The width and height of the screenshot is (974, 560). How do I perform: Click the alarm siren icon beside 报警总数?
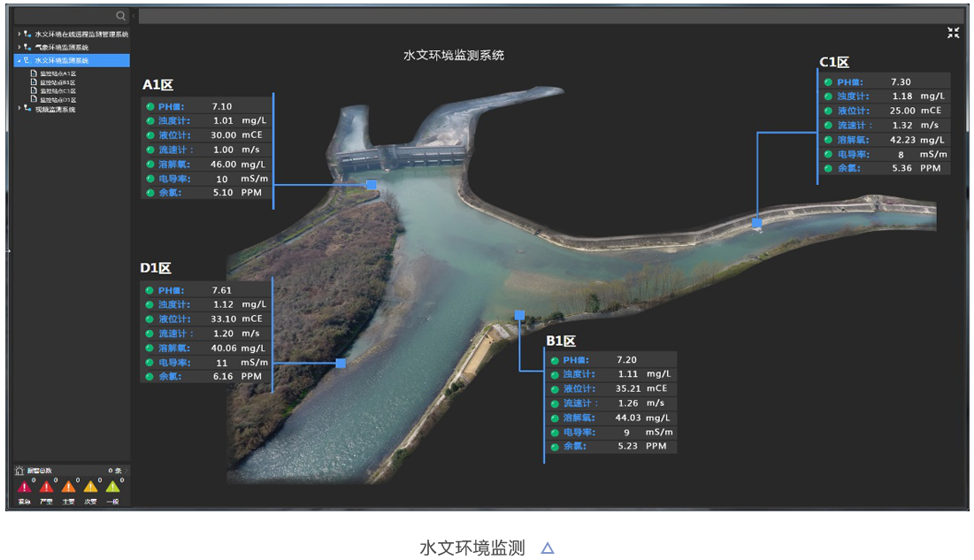(19, 471)
